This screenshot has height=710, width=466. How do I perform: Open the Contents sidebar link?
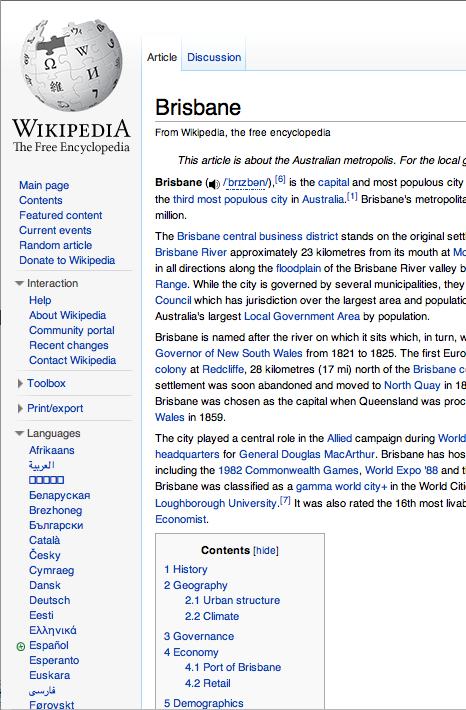(x=41, y=200)
